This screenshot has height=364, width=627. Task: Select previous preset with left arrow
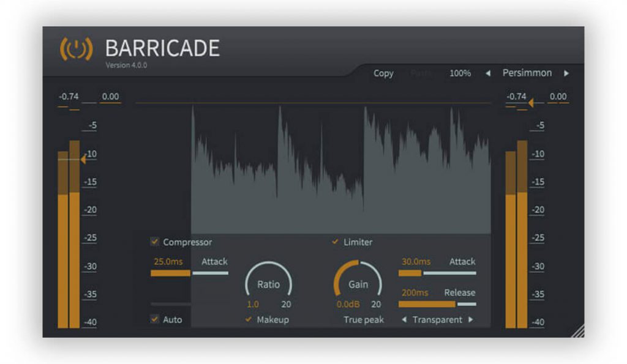pyautogui.click(x=488, y=73)
